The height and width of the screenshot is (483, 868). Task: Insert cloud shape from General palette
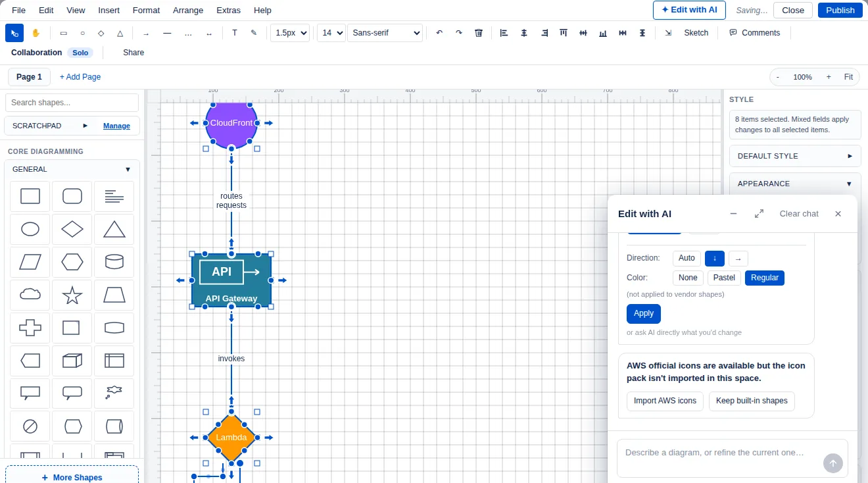30,295
